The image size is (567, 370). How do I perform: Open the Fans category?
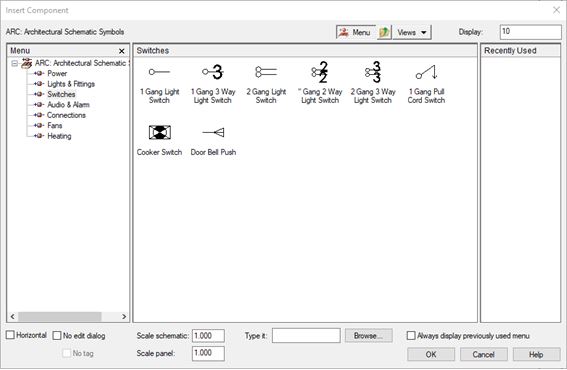pos(55,126)
